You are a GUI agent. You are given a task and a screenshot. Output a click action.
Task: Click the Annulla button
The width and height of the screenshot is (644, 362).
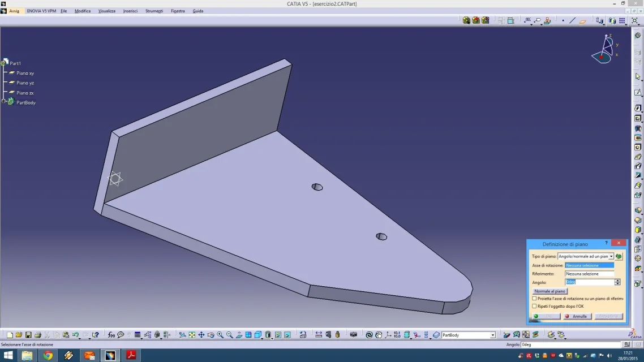click(x=577, y=316)
